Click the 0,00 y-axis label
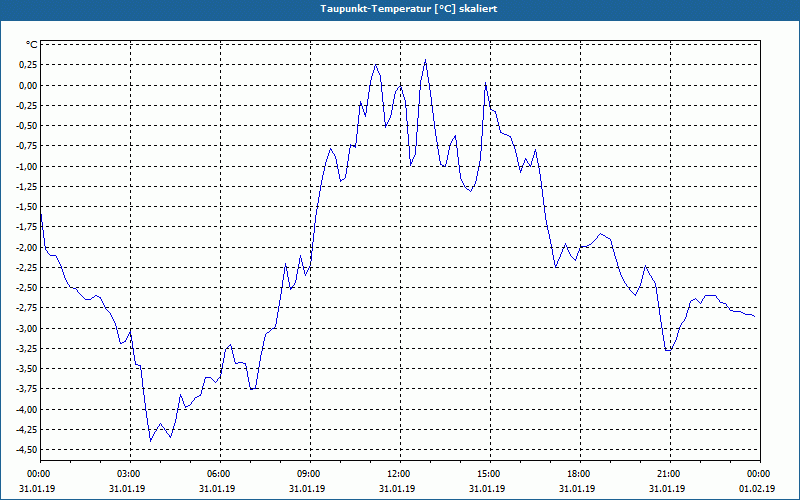800x500 pixels. point(29,85)
